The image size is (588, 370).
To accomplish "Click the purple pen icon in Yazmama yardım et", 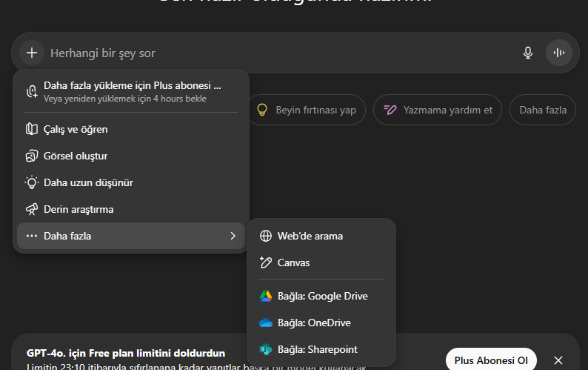I will pyautogui.click(x=390, y=110).
